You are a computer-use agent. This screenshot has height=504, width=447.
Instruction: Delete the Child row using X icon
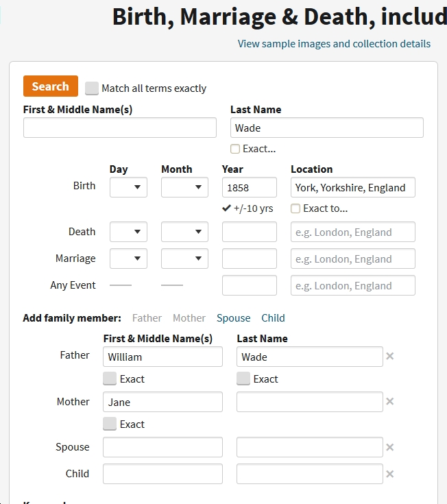pyautogui.click(x=390, y=474)
